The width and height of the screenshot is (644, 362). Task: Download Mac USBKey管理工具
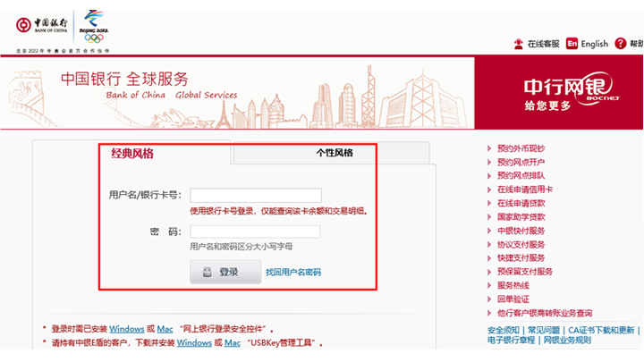[233, 343]
